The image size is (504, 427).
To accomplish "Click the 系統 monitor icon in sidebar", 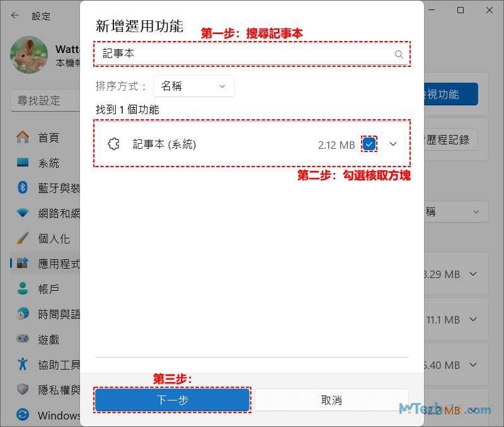I will point(23,163).
